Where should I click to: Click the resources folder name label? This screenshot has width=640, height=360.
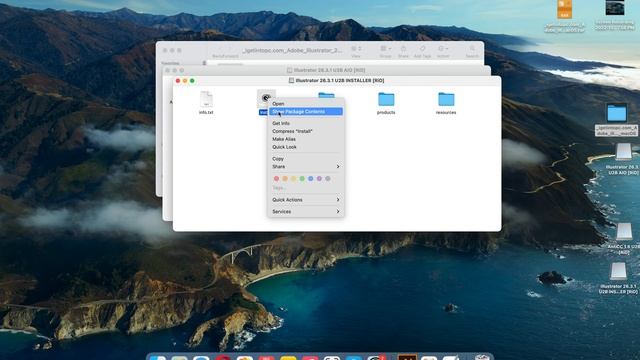446,112
